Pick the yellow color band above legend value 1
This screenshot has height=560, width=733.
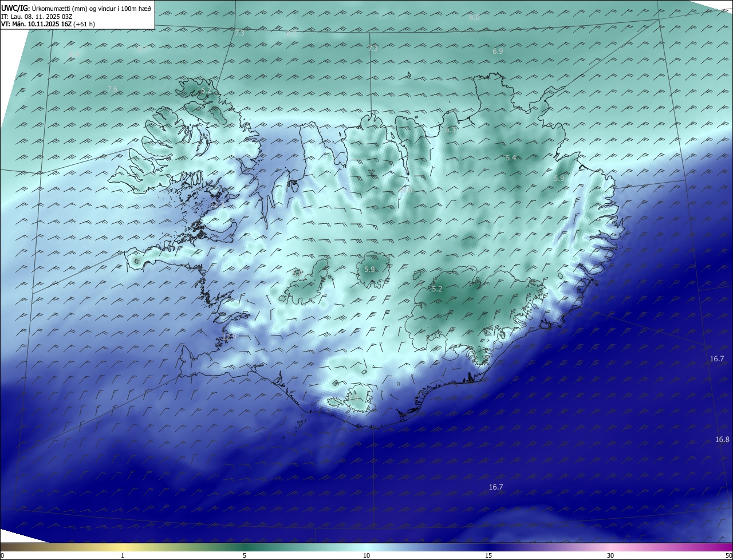(x=123, y=547)
